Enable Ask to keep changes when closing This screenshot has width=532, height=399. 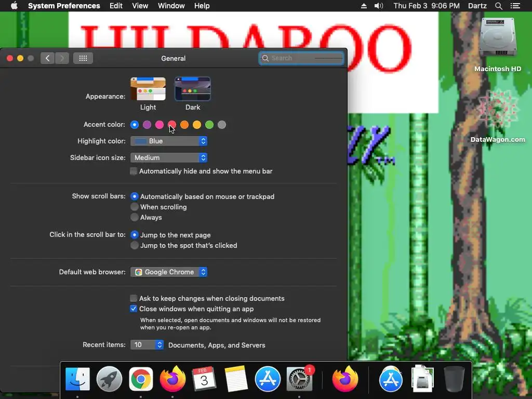coord(134,298)
